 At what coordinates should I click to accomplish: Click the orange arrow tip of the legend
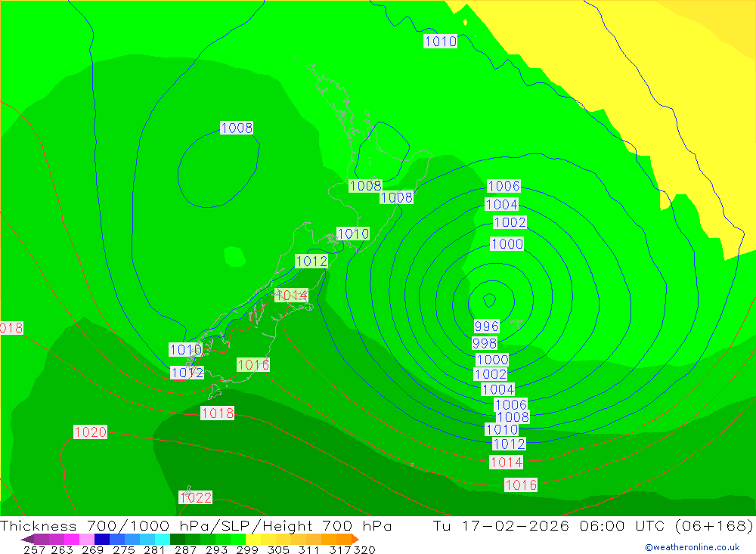(x=355, y=539)
